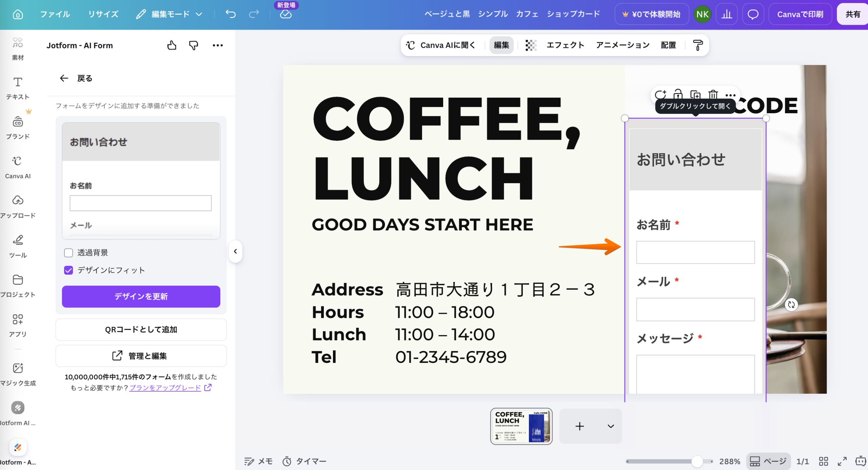868x470 pixels.
Task: Open the テキスト panel
Action: click(18, 88)
